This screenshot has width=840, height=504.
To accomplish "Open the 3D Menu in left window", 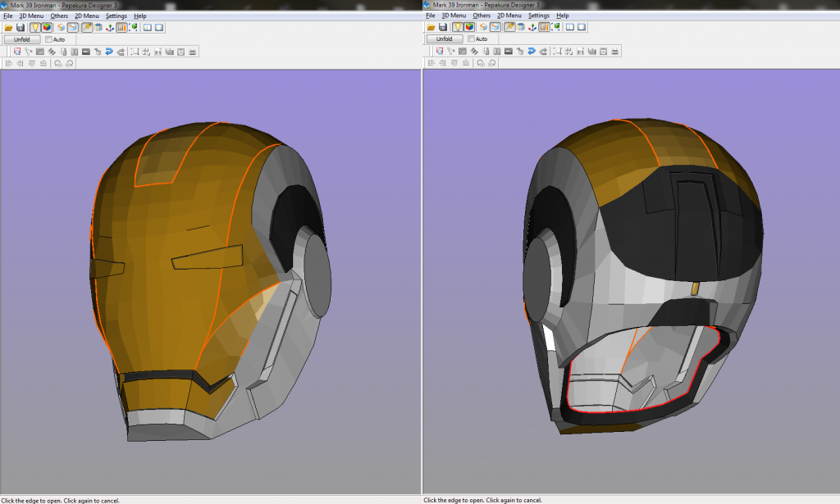I will (31, 16).
